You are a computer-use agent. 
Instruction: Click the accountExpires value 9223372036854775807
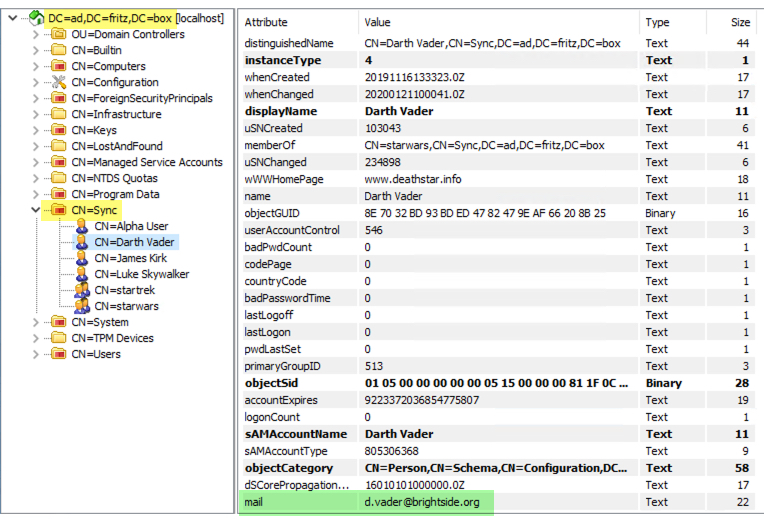422,400
